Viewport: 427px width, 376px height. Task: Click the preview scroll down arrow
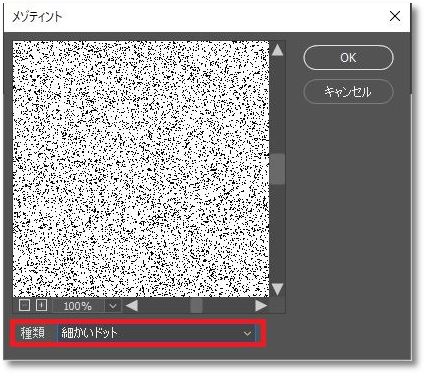pos(277,289)
